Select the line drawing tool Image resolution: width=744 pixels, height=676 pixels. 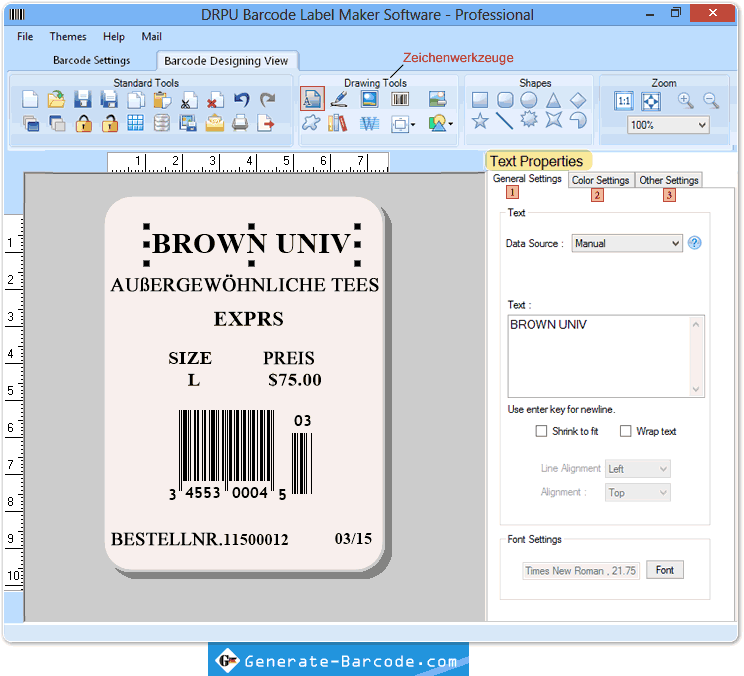(x=504, y=120)
